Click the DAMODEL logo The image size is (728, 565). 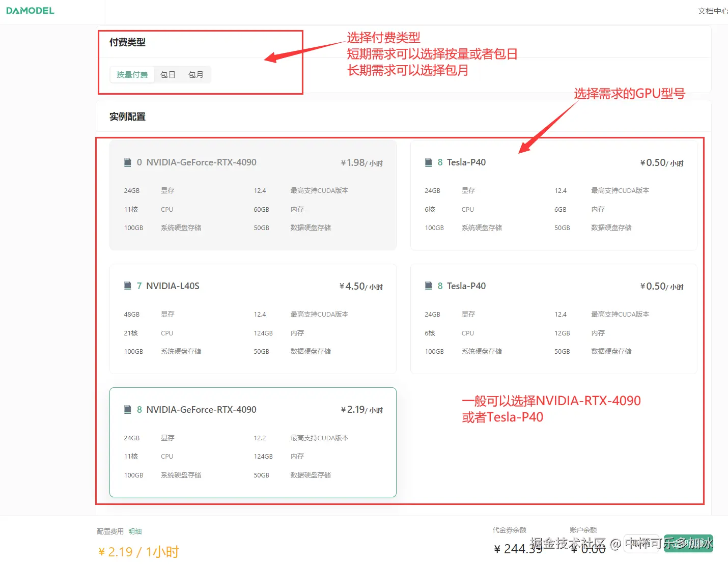(30, 11)
